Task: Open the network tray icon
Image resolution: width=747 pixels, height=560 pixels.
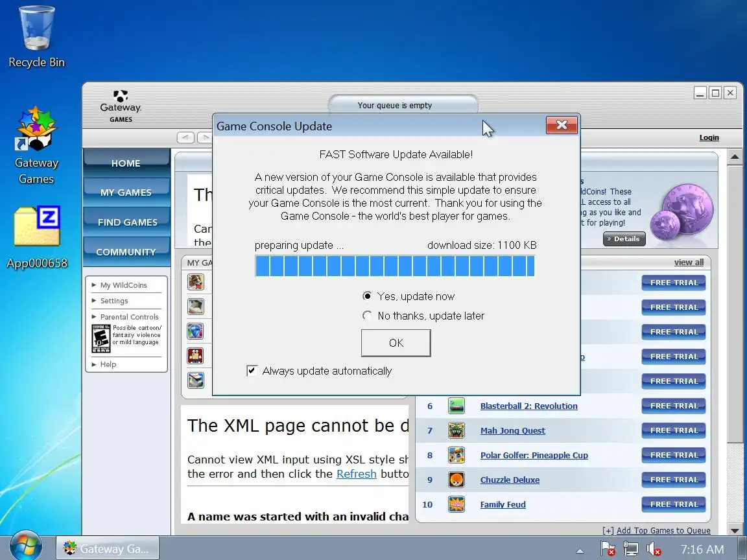Action: [631, 550]
